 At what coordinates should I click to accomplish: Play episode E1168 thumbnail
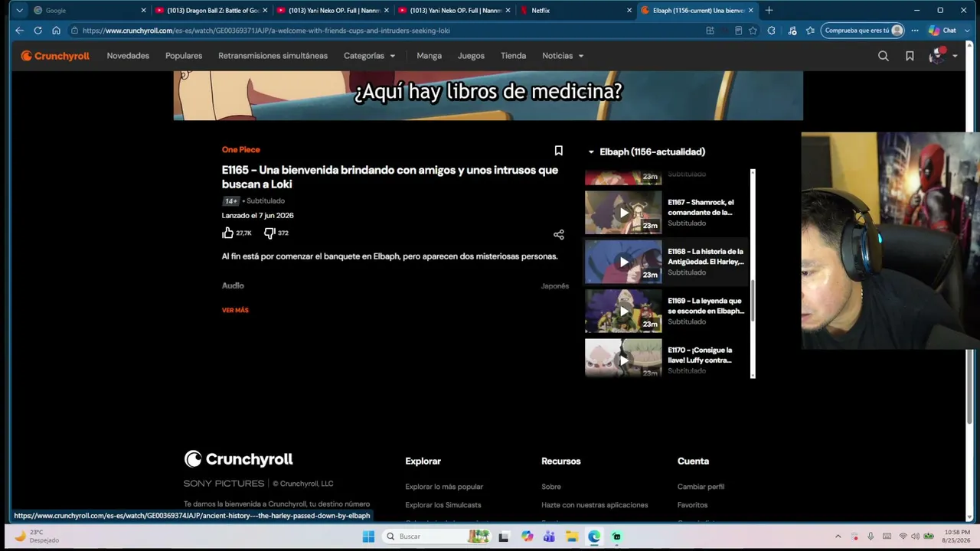[x=623, y=262]
